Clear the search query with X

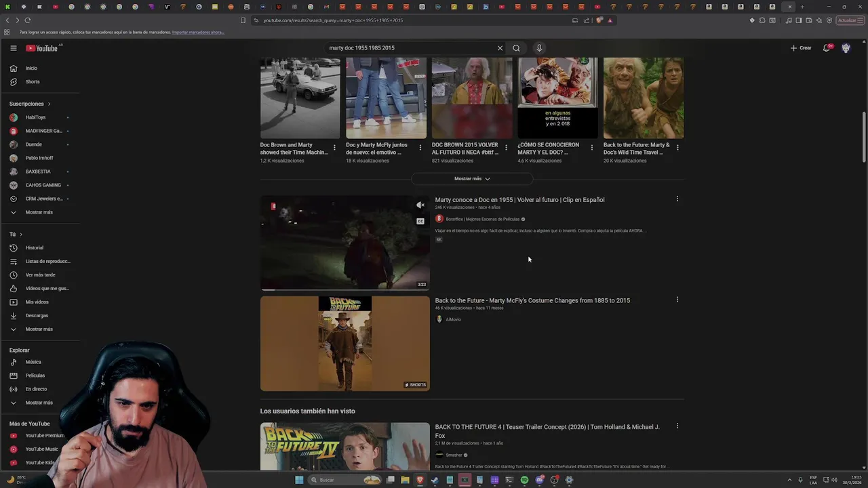click(x=500, y=48)
